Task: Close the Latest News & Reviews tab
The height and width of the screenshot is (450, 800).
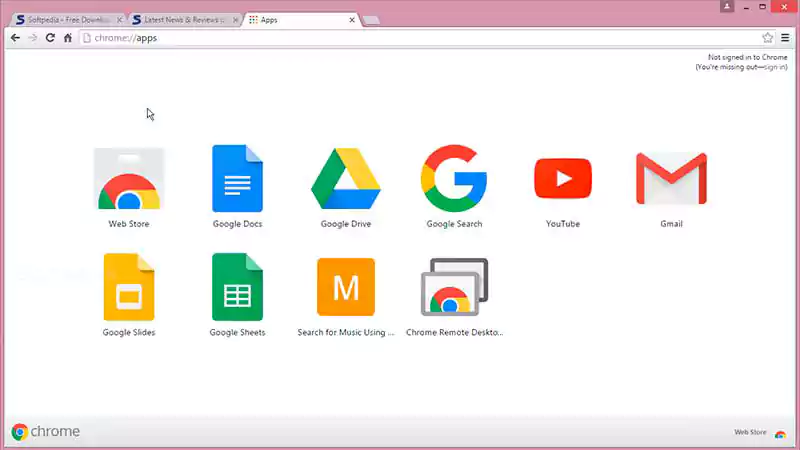Action: click(x=235, y=20)
